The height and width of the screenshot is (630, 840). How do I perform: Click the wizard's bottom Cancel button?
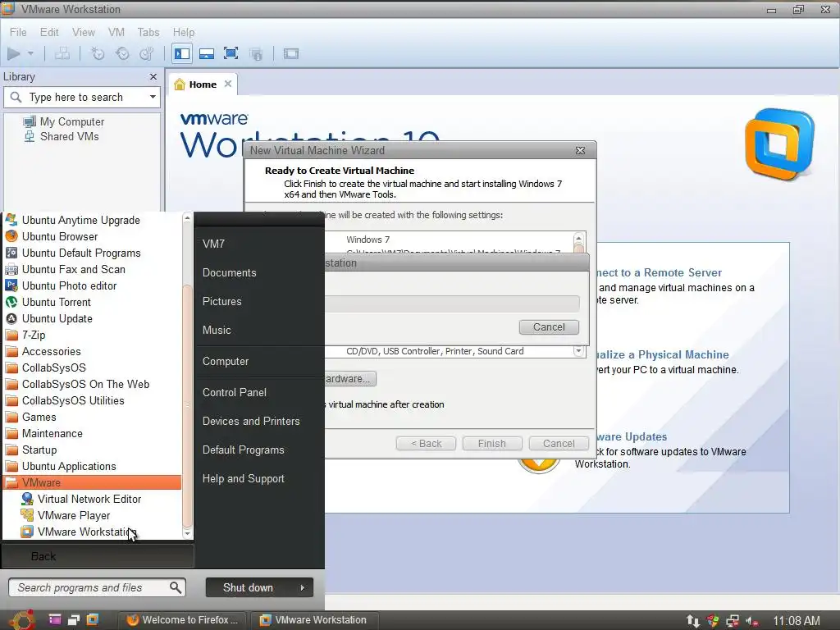558,444
